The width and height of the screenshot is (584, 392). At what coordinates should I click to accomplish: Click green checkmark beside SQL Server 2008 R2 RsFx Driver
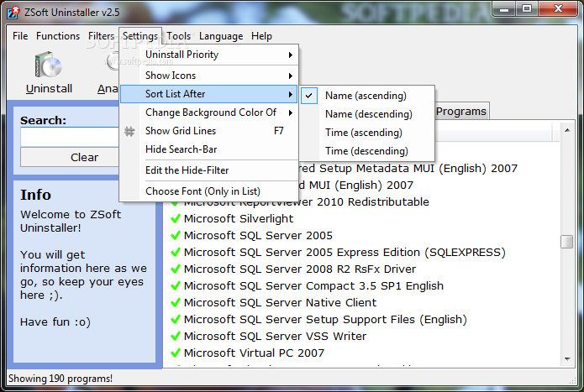coord(176,269)
